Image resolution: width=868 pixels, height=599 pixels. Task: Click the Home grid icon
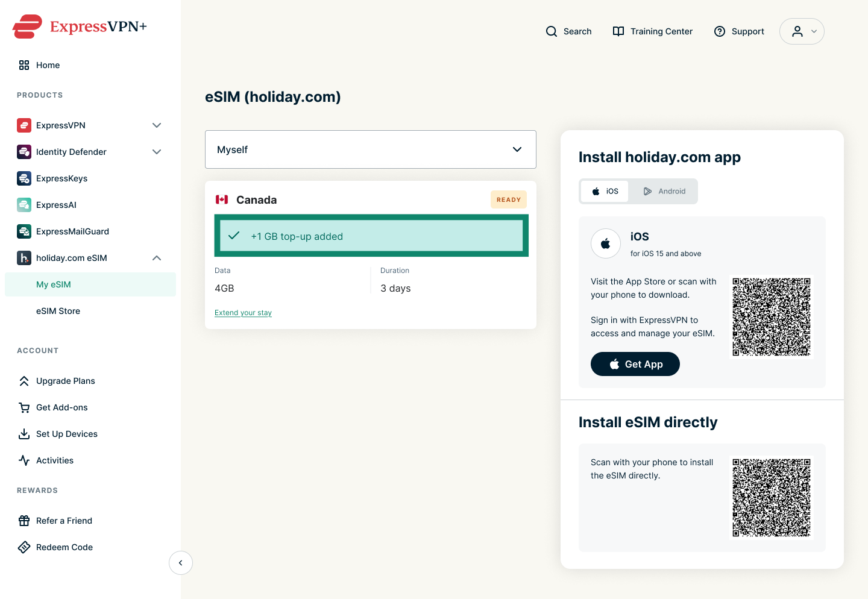coord(24,65)
